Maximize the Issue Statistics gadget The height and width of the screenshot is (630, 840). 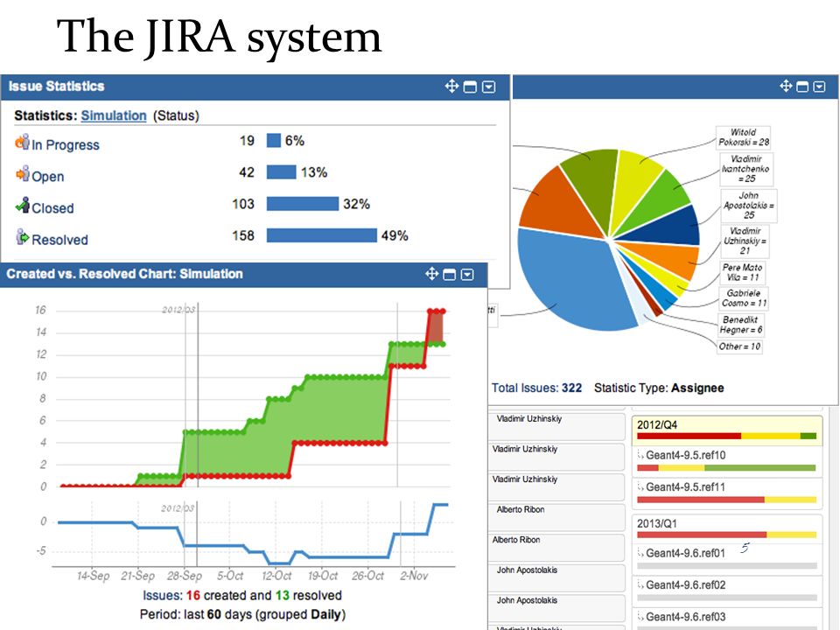(470, 87)
